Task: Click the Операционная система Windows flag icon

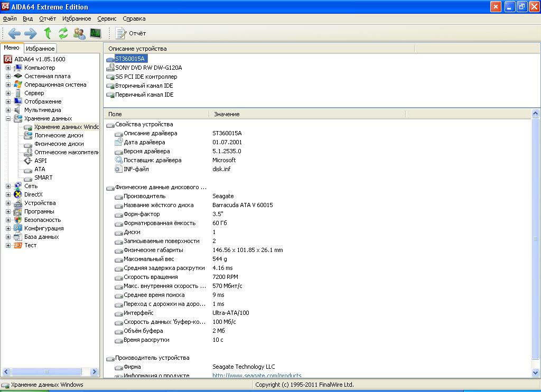Action: click(18, 85)
